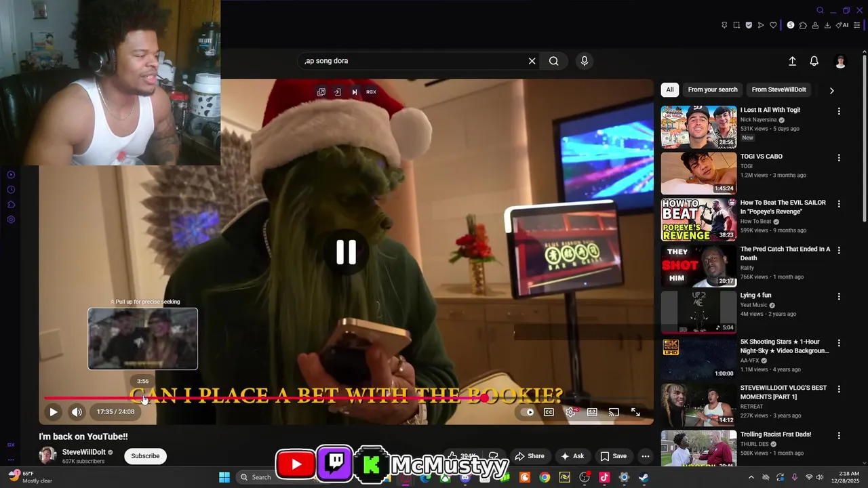Screen dimensions: 868x488
Task: Open SteveWillDoIt channel name link
Action: (83, 452)
